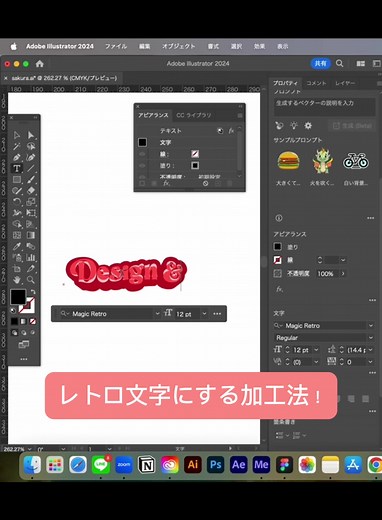Viewport: 382px width, 520px height.
Task: Select the Rectangle tool
Action: point(17,180)
